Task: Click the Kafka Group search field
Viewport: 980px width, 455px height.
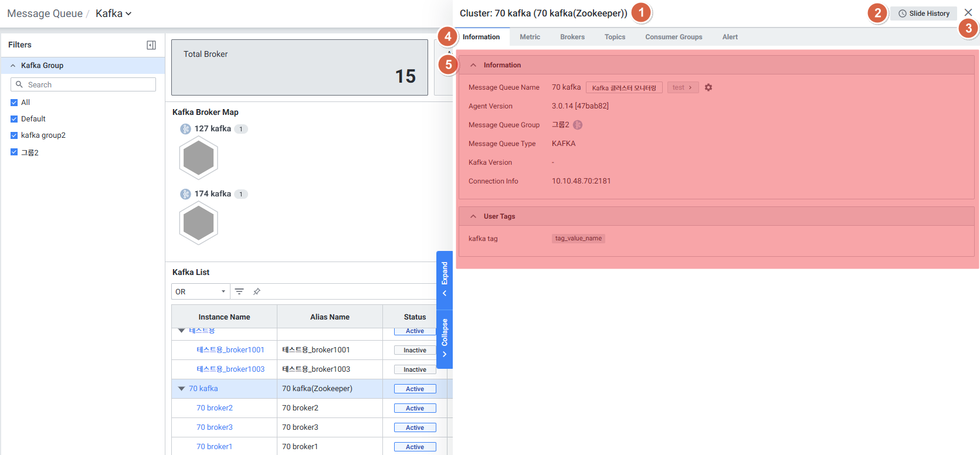Action: (x=88, y=84)
